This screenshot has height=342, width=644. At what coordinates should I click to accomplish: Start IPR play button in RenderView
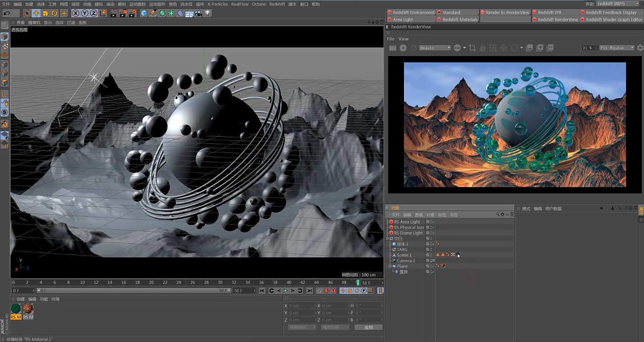tap(403, 48)
